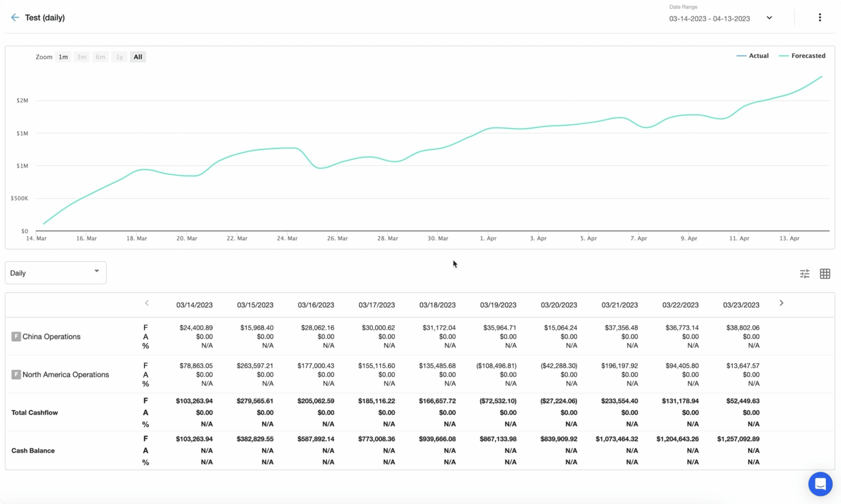The image size is (841, 504).
Task: Open the Intercom chat bubble
Action: (820, 484)
